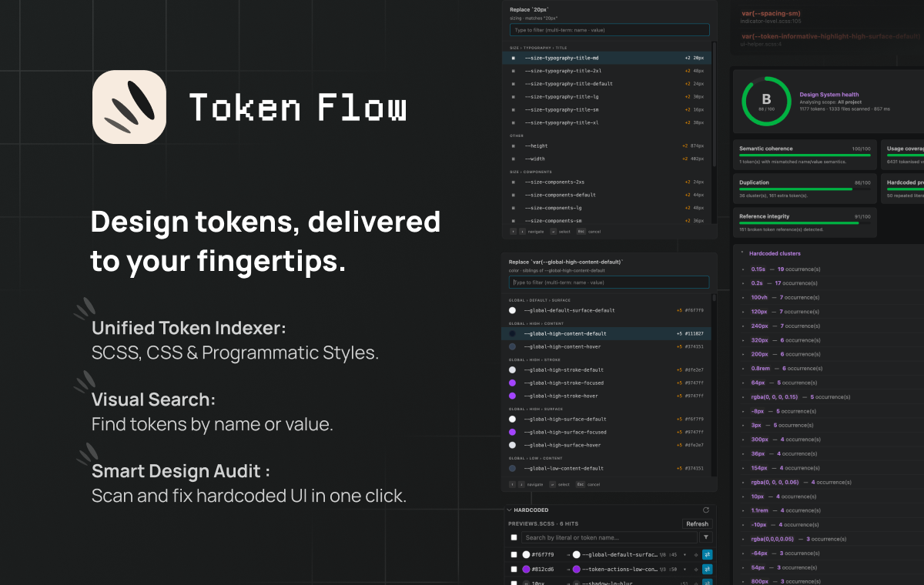Click the target icon on #f6f7f9 row
The width and height of the screenshot is (924, 585).
pos(696,554)
